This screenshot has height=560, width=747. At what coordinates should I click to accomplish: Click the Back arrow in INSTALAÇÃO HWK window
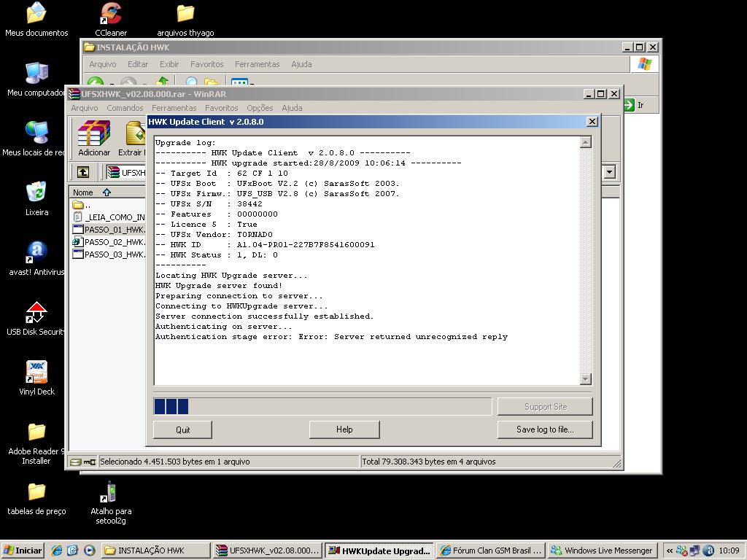[x=96, y=82]
